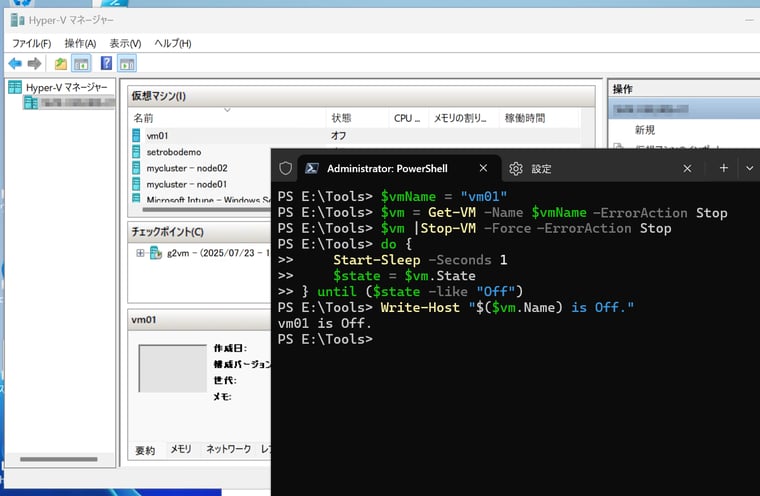
Task: Switch to the 要約 tab
Action: (x=144, y=450)
